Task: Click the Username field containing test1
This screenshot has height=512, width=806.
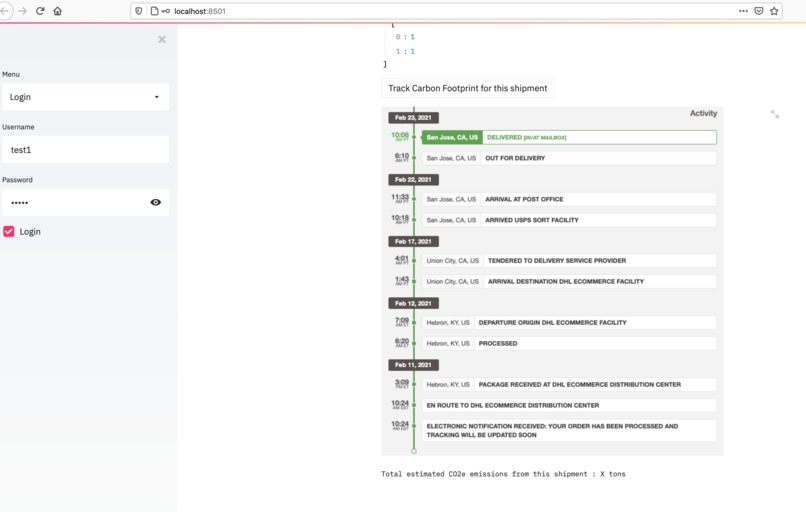Action: [x=85, y=150]
